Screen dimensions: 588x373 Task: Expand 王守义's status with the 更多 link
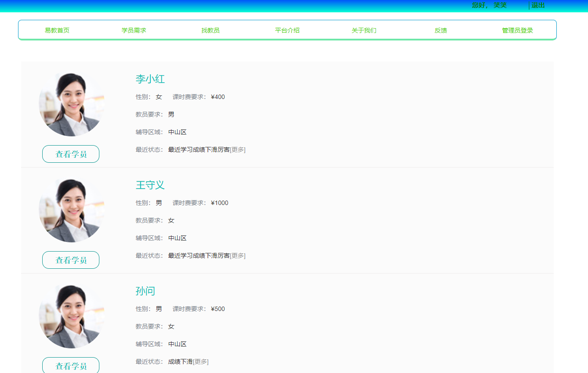pyautogui.click(x=238, y=256)
